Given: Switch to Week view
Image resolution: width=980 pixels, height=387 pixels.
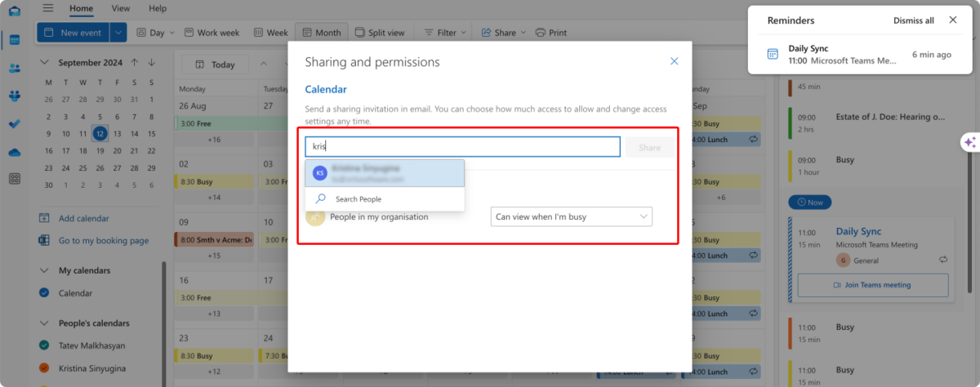Looking at the screenshot, I should (x=271, y=33).
